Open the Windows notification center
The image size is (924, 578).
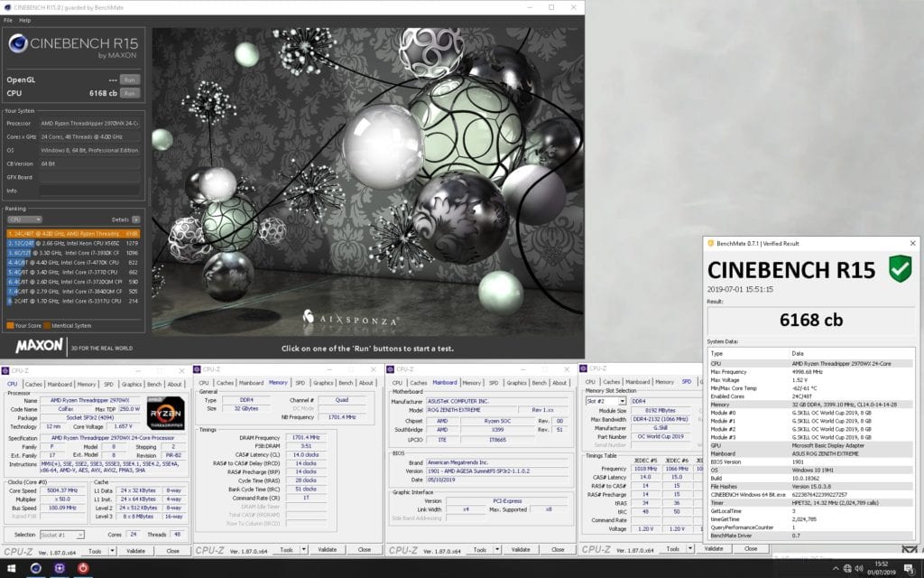(x=910, y=569)
